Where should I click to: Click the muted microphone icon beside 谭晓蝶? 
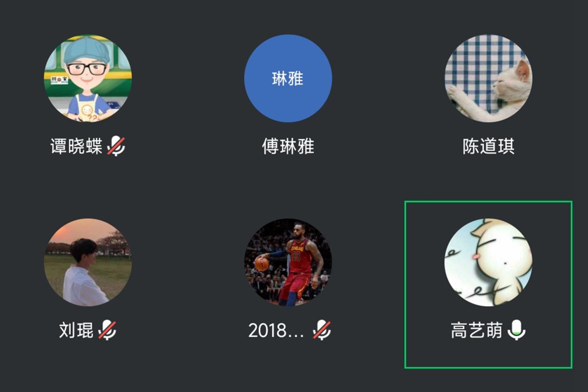[116, 147]
